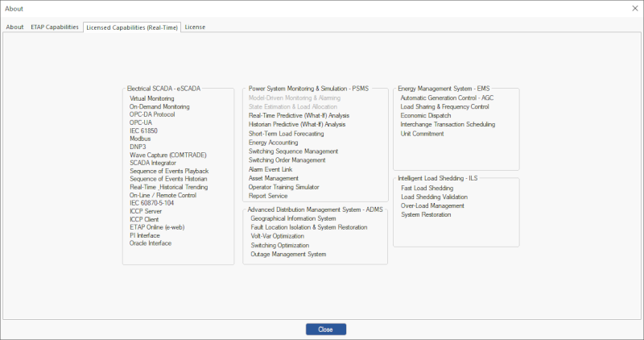Click Oracle Interface entry
This screenshot has height=340, width=644.
point(151,243)
